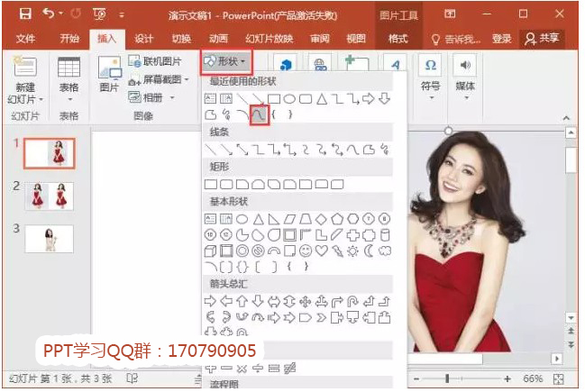The height and width of the screenshot is (392, 585).
Task: Switch to the Design tab
Action: click(x=144, y=39)
